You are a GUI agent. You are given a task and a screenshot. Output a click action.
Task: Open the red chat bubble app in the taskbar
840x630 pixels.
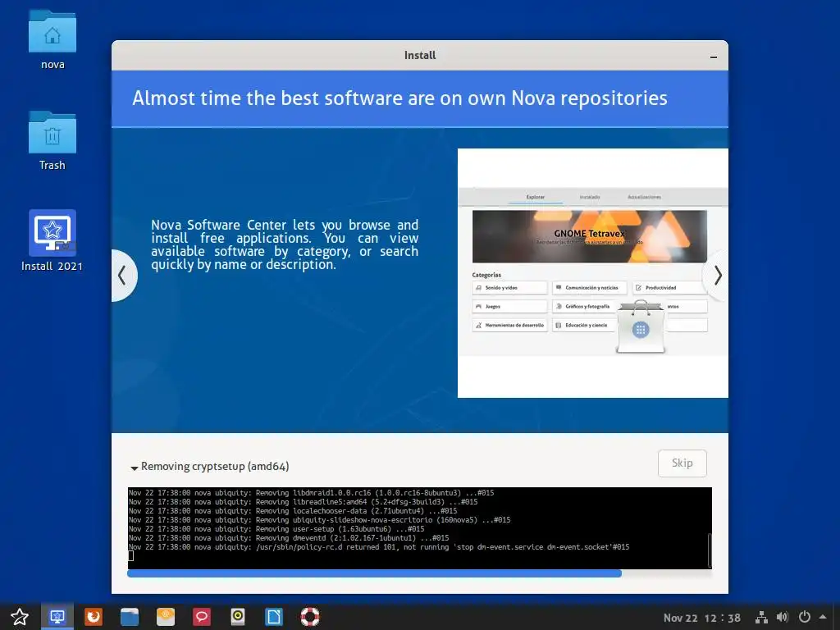202,617
